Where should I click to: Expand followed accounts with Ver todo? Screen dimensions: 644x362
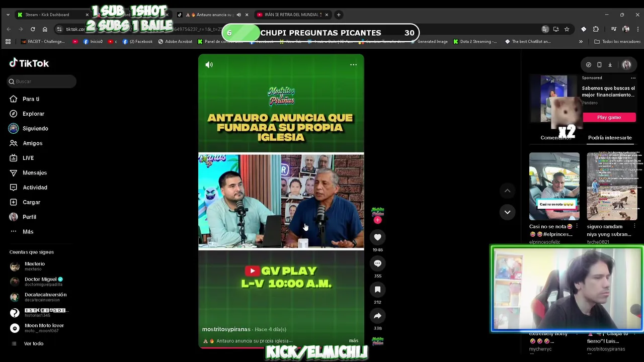tap(33, 343)
